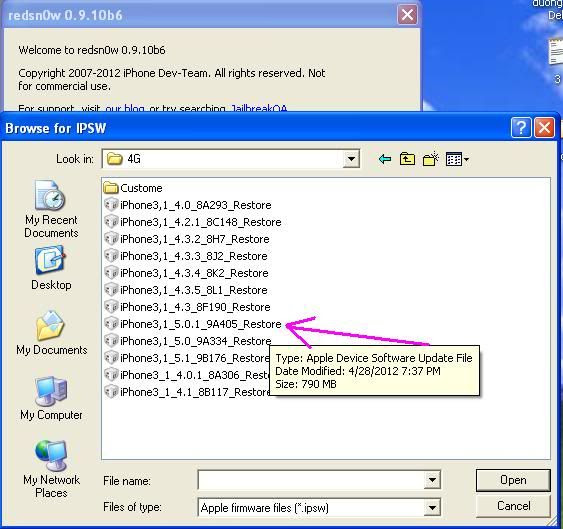Click the Up One Level folder icon
This screenshot has width=563, height=529.
pyautogui.click(x=407, y=159)
